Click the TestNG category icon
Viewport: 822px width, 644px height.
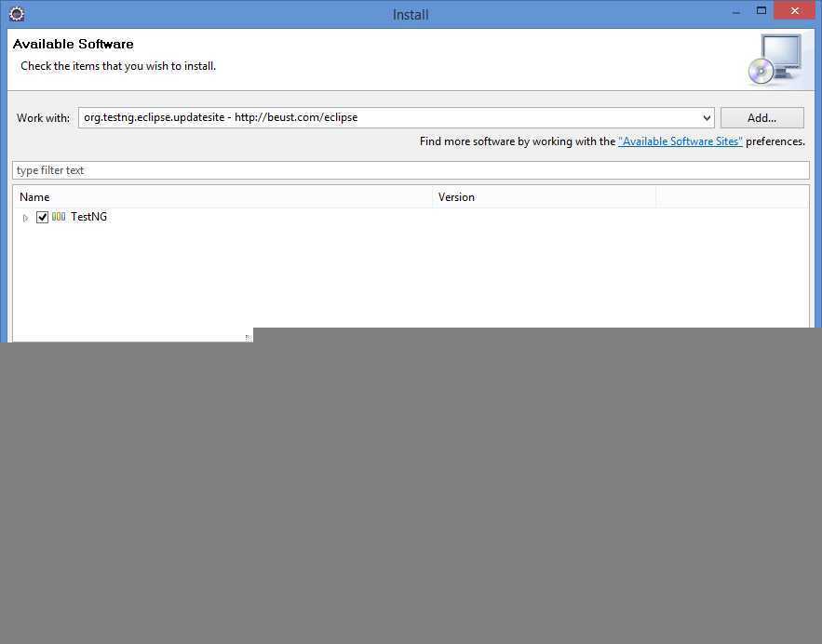59,217
